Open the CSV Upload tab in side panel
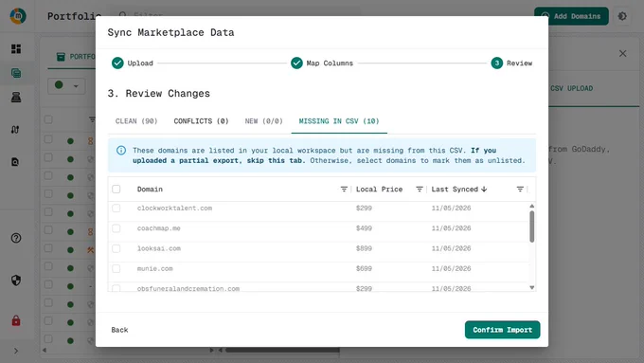Viewport: 644px width, 363px height. pos(571,88)
